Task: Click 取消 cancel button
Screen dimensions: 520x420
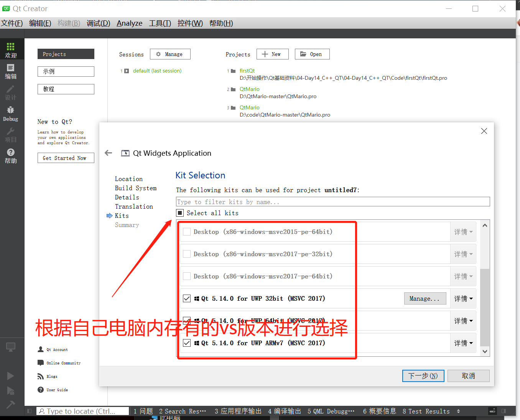Action: [x=468, y=376]
